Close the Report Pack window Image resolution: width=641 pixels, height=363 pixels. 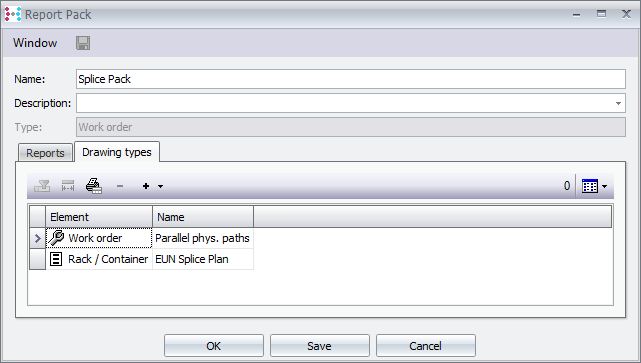(626, 14)
